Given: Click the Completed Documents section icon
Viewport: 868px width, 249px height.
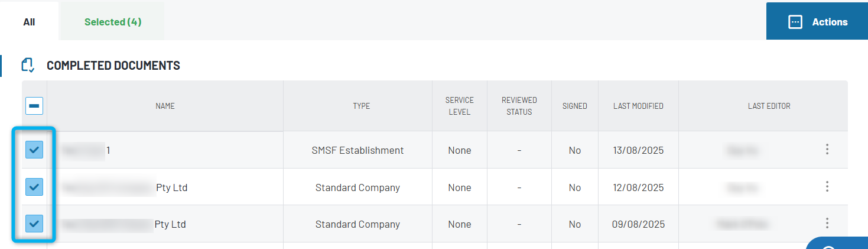Looking at the screenshot, I should click(28, 65).
